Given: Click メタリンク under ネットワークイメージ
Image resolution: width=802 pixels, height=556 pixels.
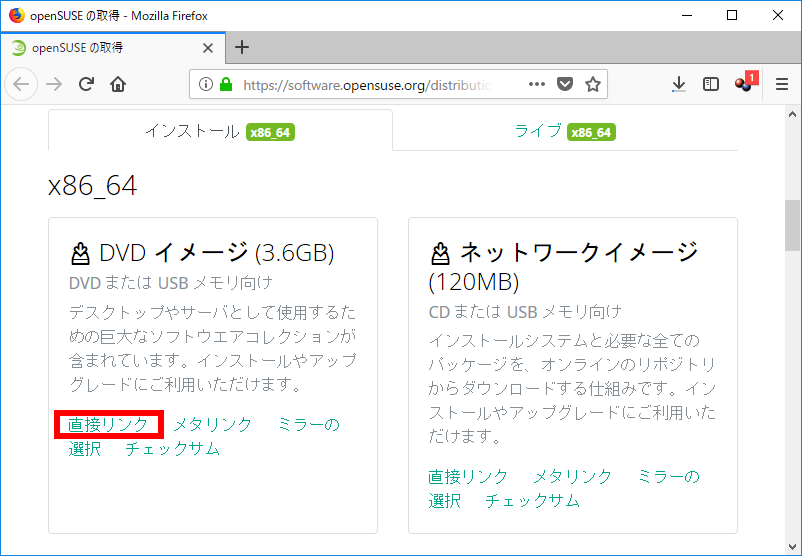Looking at the screenshot, I should pos(573,477).
